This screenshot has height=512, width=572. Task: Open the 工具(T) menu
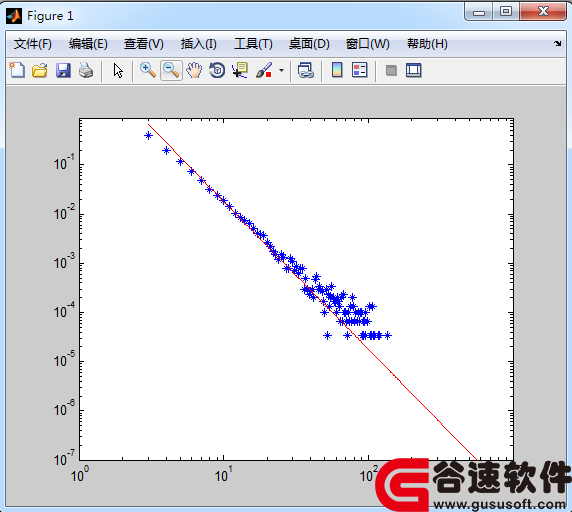point(253,44)
